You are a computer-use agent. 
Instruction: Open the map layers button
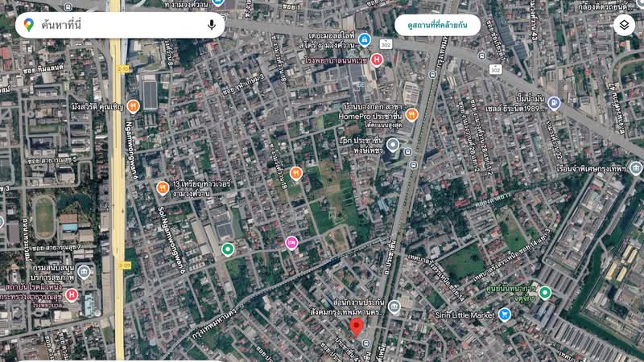pos(624,25)
